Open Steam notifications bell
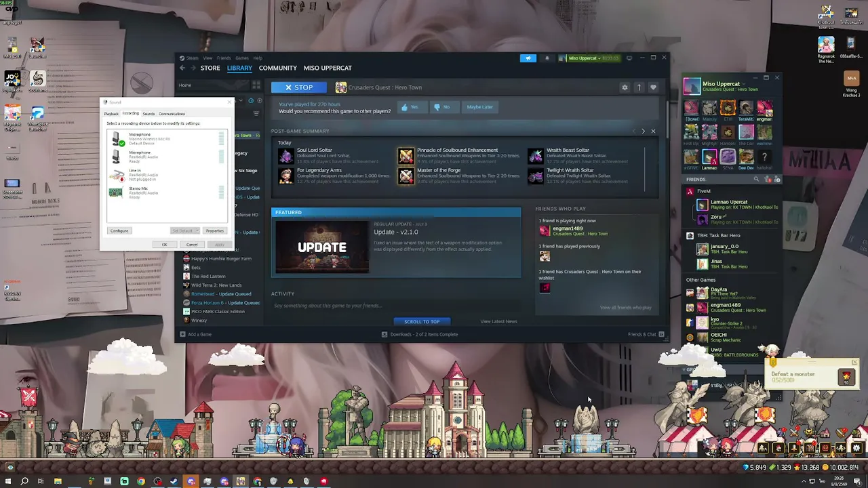The image size is (868, 488). click(x=547, y=58)
